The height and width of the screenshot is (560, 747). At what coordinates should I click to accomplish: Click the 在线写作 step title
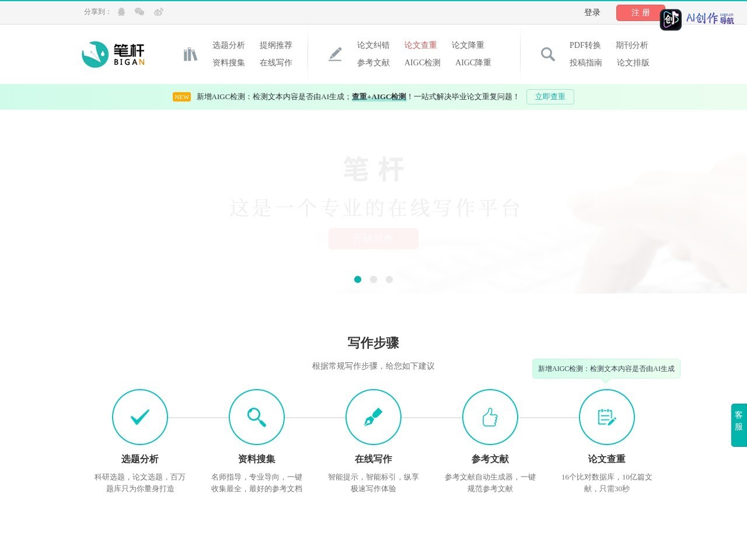(x=373, y=459)
